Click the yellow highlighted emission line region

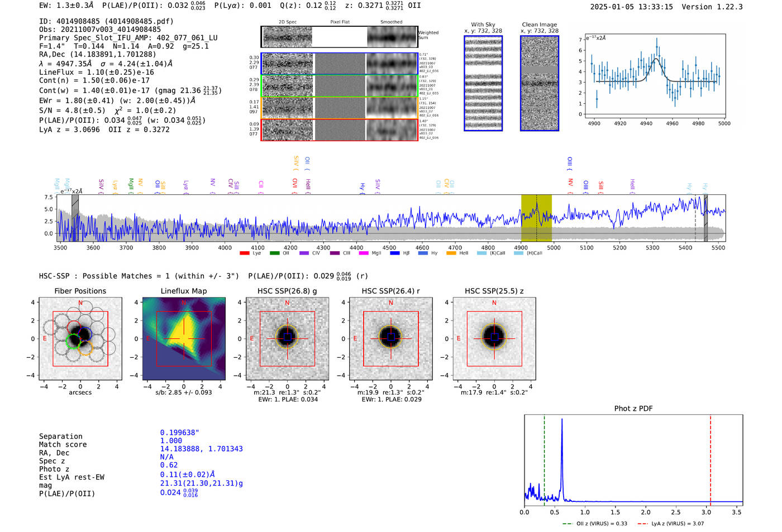pos(536,218)
